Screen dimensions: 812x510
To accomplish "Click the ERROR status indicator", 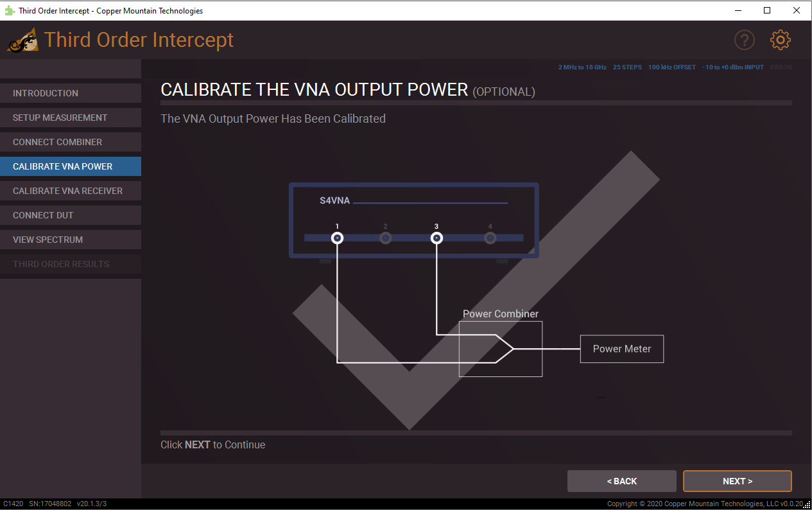I will pos(781,67).
